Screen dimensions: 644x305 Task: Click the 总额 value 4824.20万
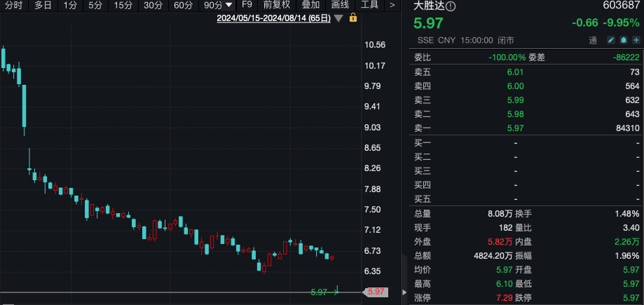point(493,256)
